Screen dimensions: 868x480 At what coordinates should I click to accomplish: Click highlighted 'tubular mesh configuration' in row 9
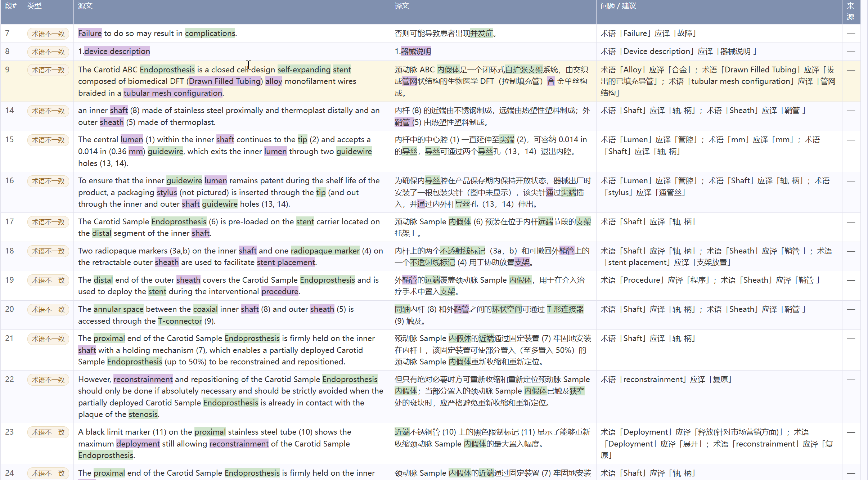pyautogui.click(x=173, y=93)
